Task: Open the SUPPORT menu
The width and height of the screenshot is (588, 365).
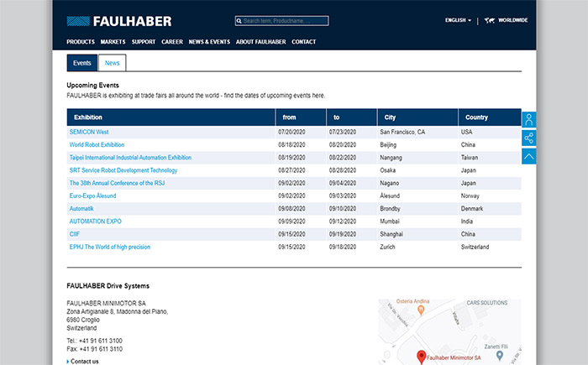Action: pos(144,42)
